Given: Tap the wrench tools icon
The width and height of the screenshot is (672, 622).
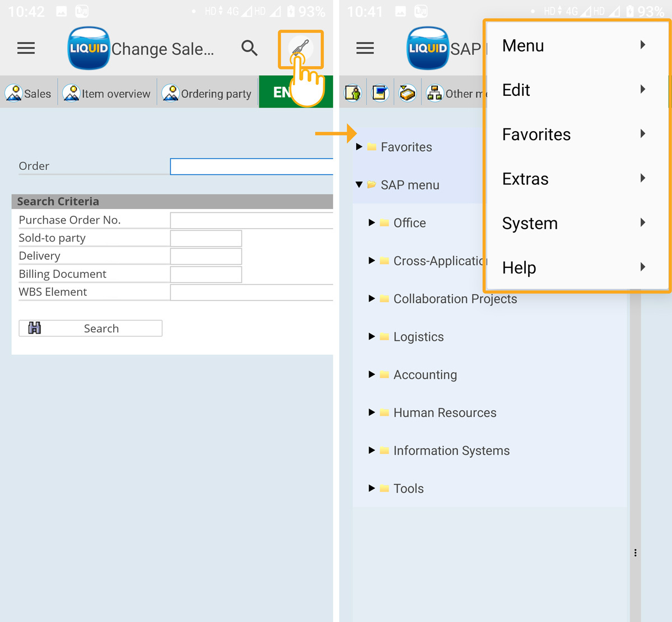Looking at the screenshot, I should (301, 49).
